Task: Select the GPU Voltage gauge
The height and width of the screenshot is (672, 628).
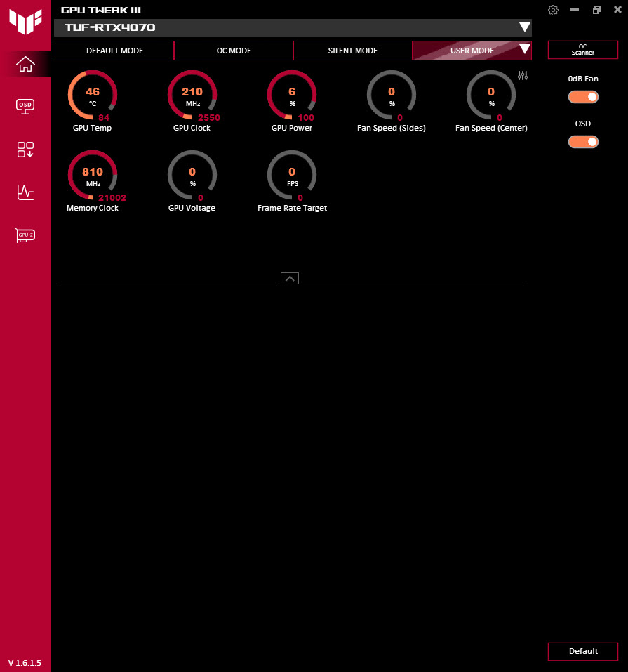Action: 192,176
